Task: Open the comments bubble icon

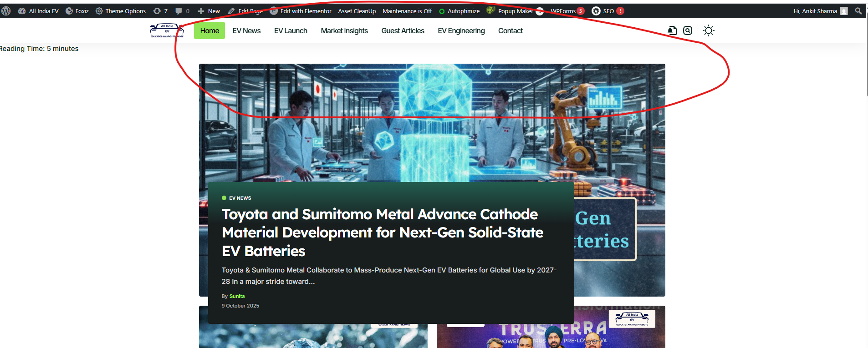Action: click(x=182, y=11)
